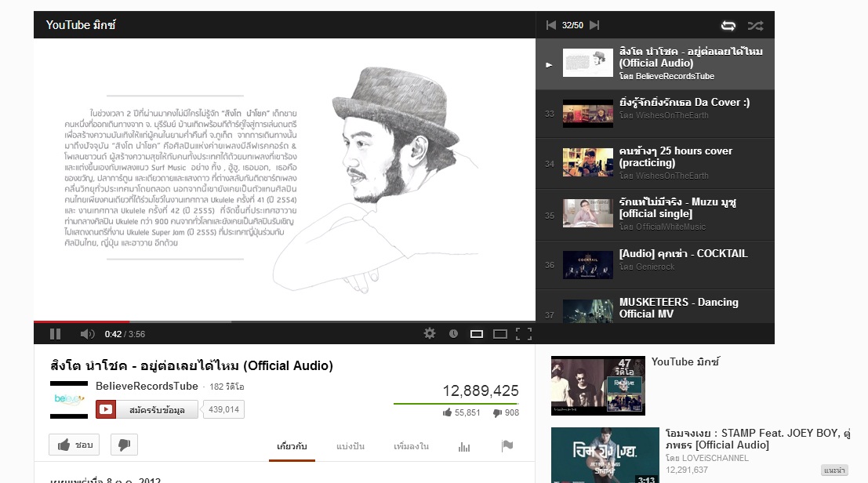Image resolution: width=868 pixels, height=483 pixels.
Task: Click the Muzu video thumbnail in playlist
Action: coord(588,213)
